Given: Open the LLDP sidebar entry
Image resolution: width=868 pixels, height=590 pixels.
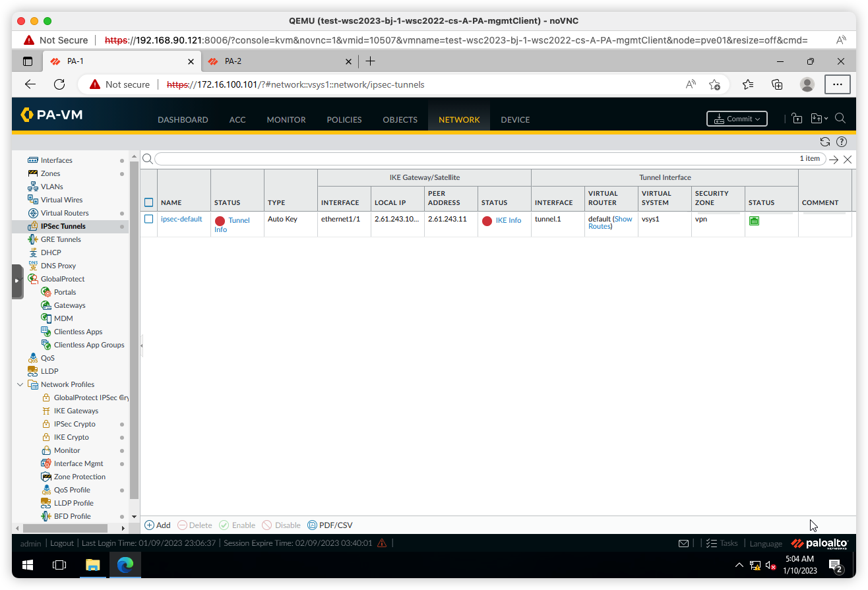Looking at the screenshot, I should [x=49, y=371].
